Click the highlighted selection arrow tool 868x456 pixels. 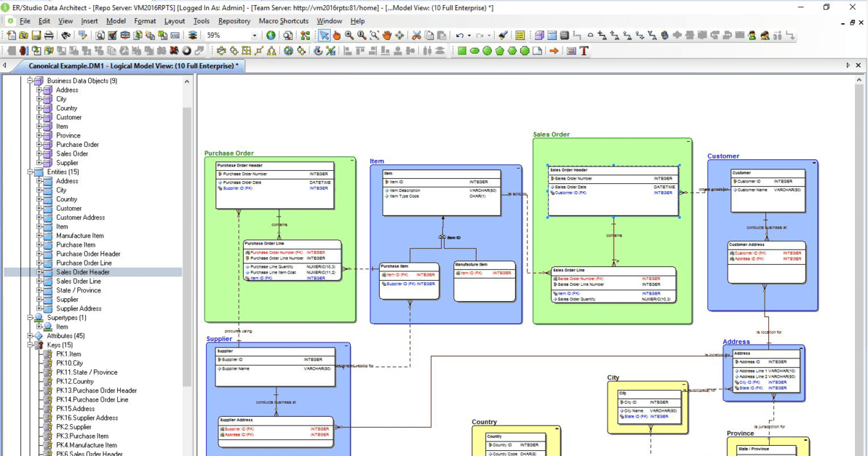click(325, 35)
